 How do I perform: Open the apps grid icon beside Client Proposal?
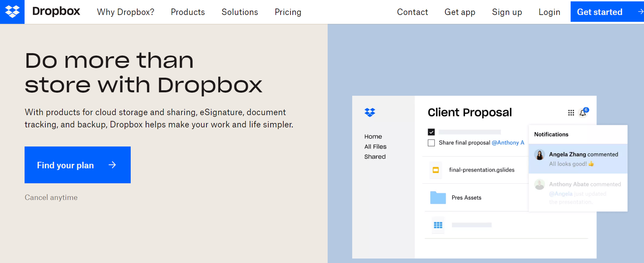coord(571,113)
